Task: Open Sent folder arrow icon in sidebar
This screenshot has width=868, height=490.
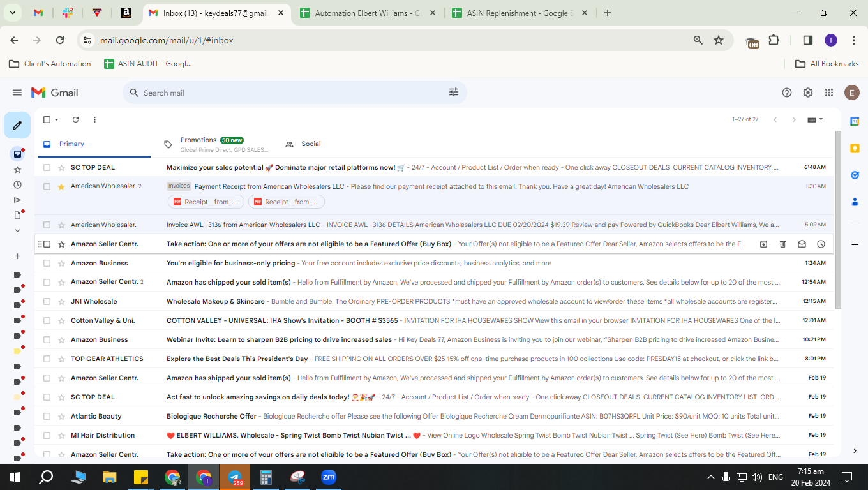Action: (17, 200)
